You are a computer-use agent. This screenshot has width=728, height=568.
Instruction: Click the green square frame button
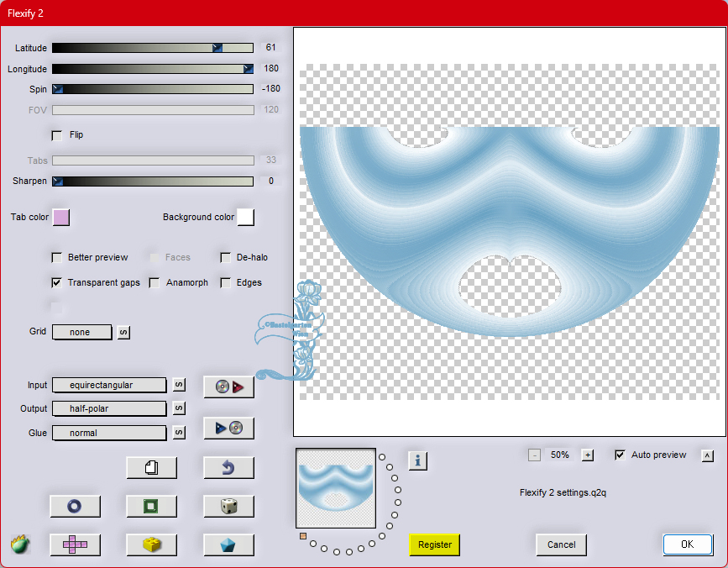tap(151, 506)
